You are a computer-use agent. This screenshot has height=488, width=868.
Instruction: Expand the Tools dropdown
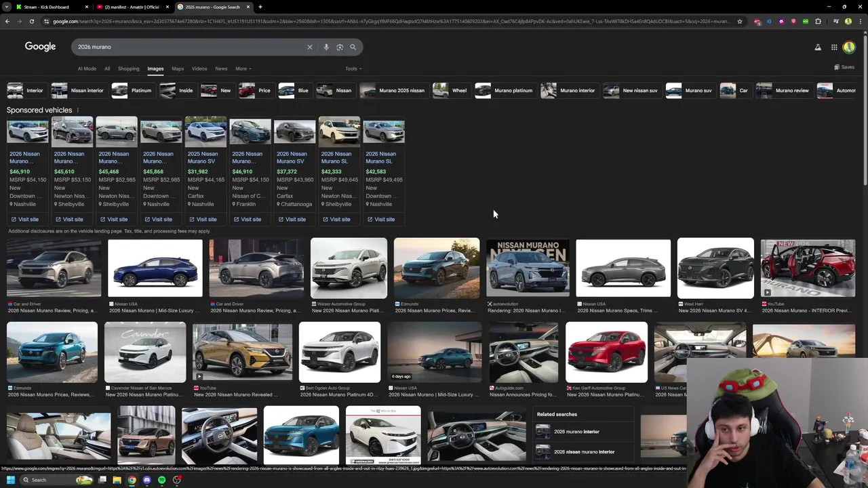point(353,68)
